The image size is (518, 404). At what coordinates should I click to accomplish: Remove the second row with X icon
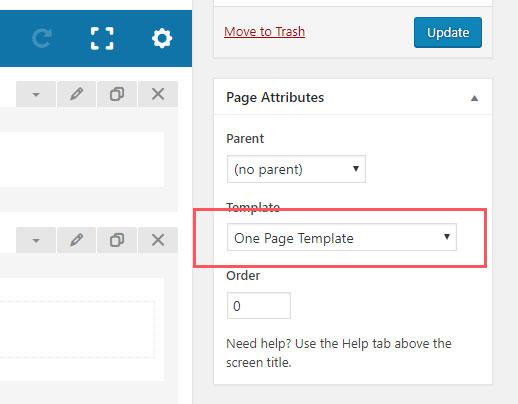click(x=158, y=240)
